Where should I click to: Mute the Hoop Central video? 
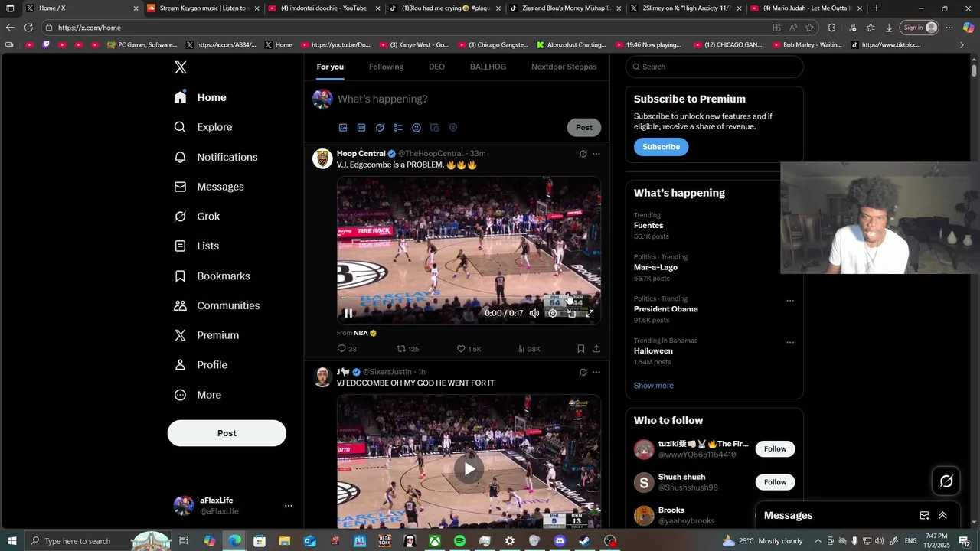(534, 313)
